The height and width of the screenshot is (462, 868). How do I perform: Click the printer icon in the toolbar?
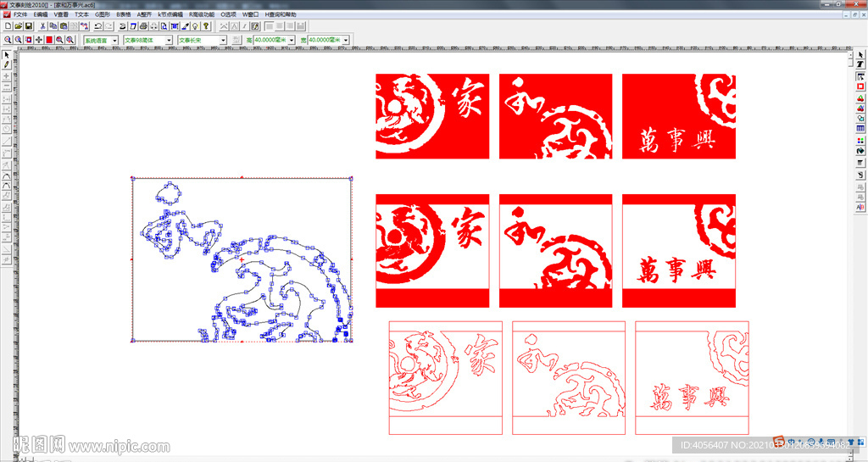point(143,26)
